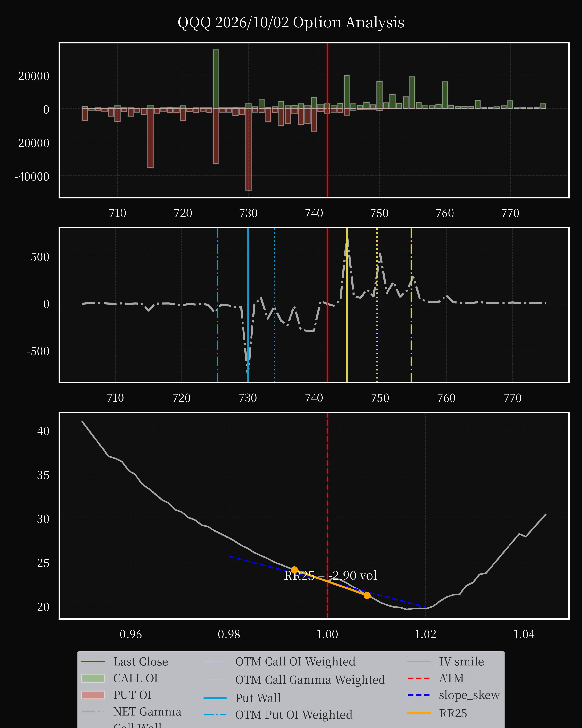Click the 'Last Close' legend entry

pos(124,662)
